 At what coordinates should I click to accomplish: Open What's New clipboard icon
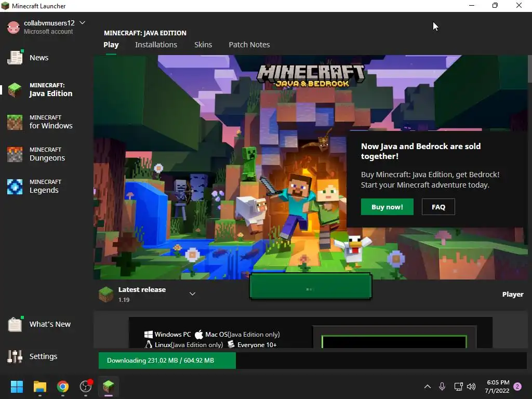point(15,324)
